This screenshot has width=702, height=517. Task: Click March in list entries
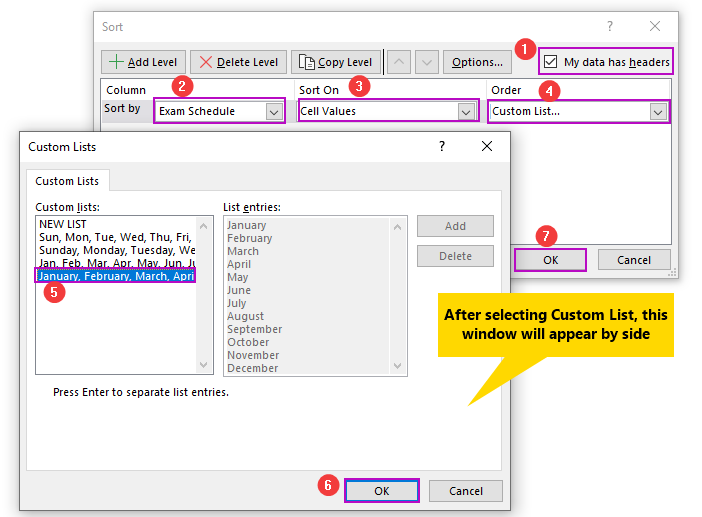click(243, 251)
